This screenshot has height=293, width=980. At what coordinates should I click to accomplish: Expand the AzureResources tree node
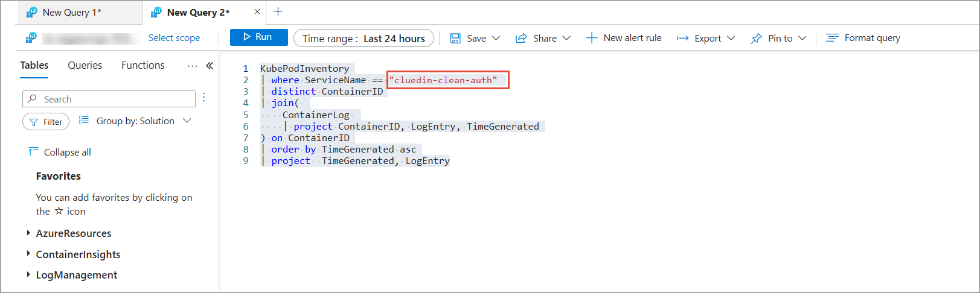[28, 233]
